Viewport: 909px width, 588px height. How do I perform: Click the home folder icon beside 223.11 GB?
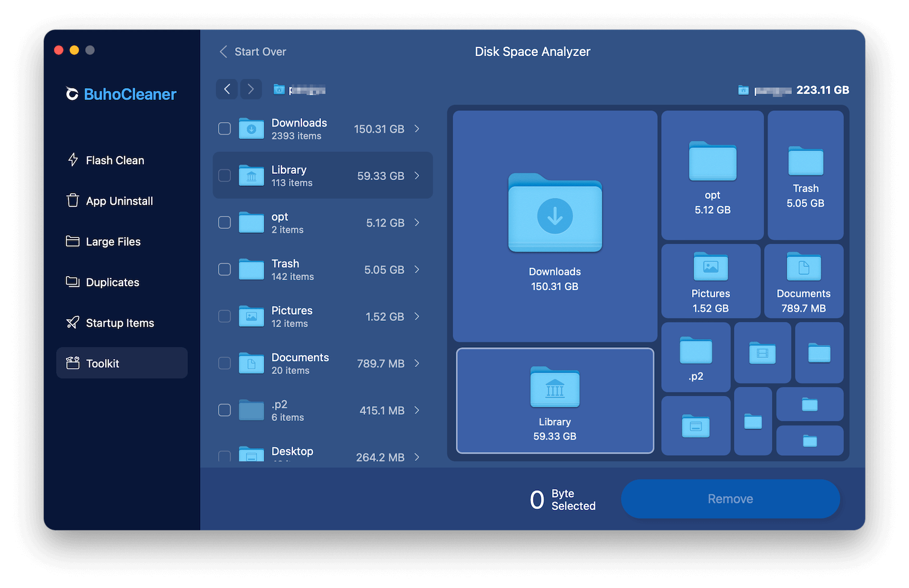pyautogui.click(x=743, y=90)
